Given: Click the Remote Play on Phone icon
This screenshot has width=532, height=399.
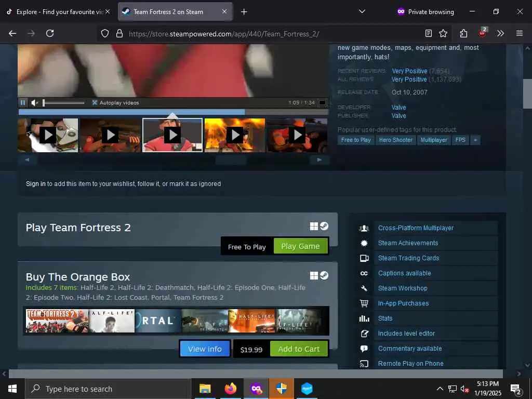Looking at the screenshot, I should [x=364, y=364].
